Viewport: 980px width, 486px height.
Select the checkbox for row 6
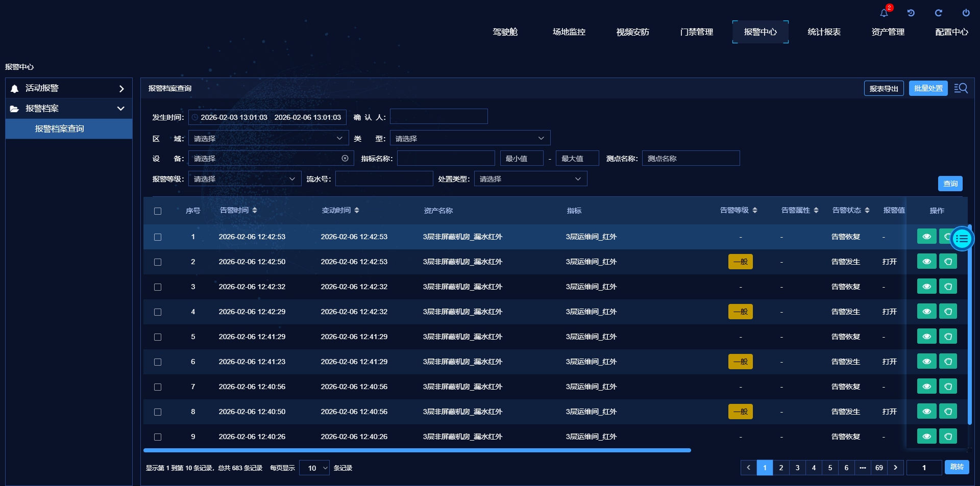coord(158,362)
